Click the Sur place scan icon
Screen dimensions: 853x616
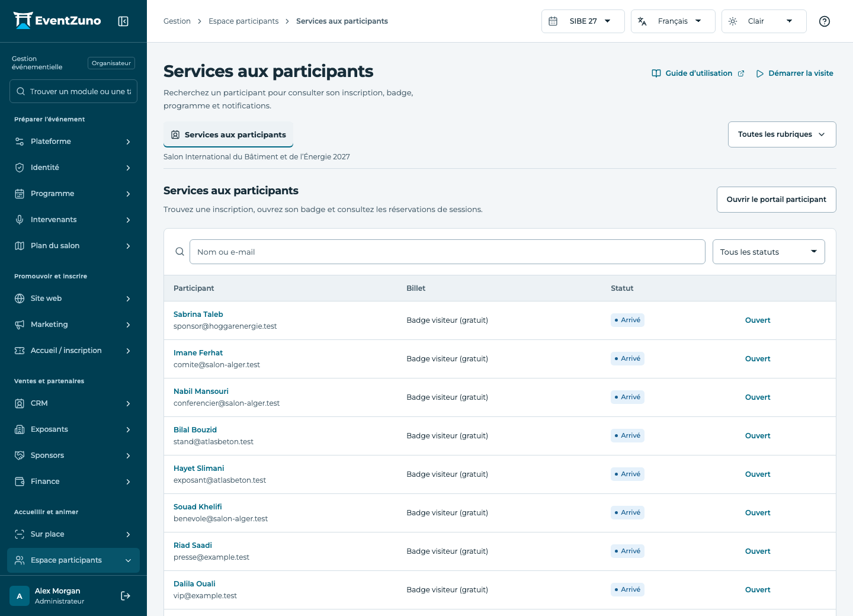(x=20, y=534)
